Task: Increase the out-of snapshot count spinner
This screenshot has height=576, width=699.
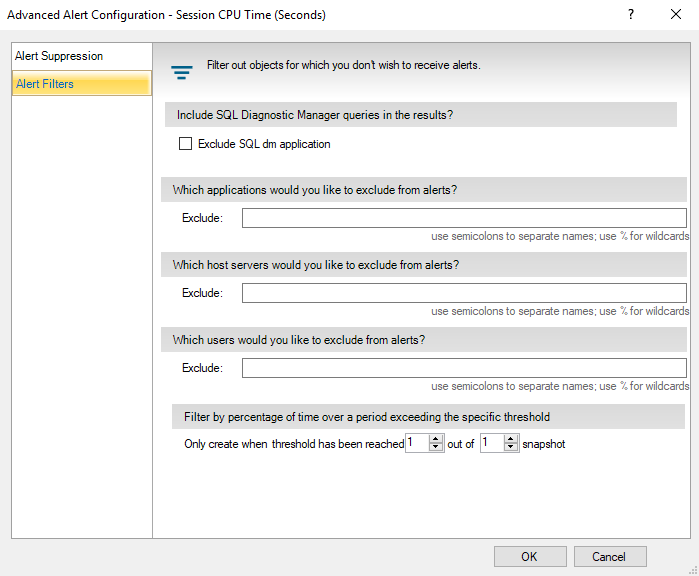Action: (511, 439)
